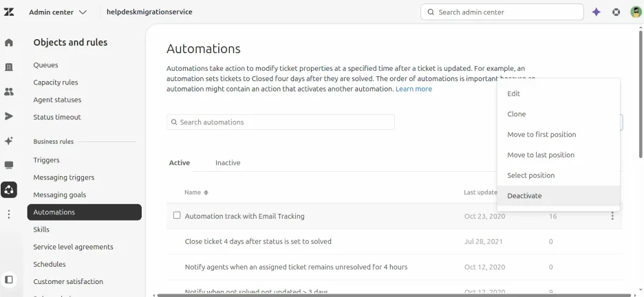Select Move to last position

click(558, 155)
